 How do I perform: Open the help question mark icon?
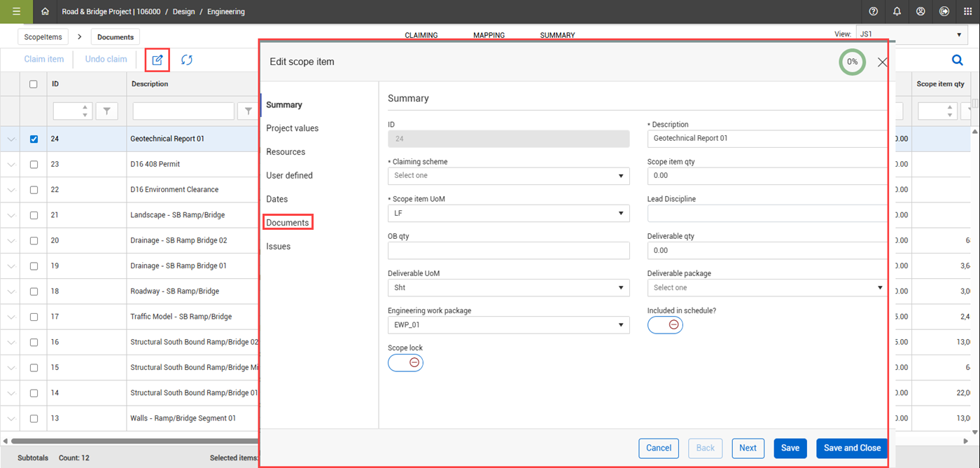(x=873, y=11)
